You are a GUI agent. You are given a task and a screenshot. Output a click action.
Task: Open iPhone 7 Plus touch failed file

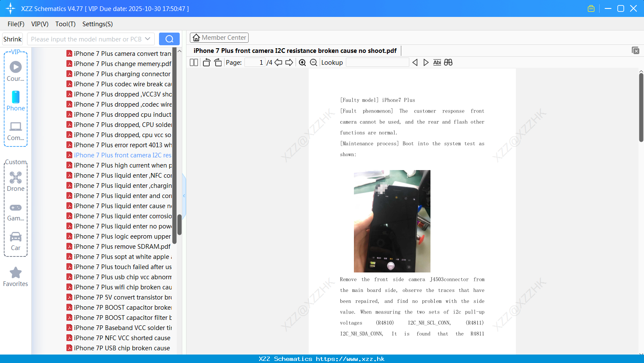pos(119,267)
